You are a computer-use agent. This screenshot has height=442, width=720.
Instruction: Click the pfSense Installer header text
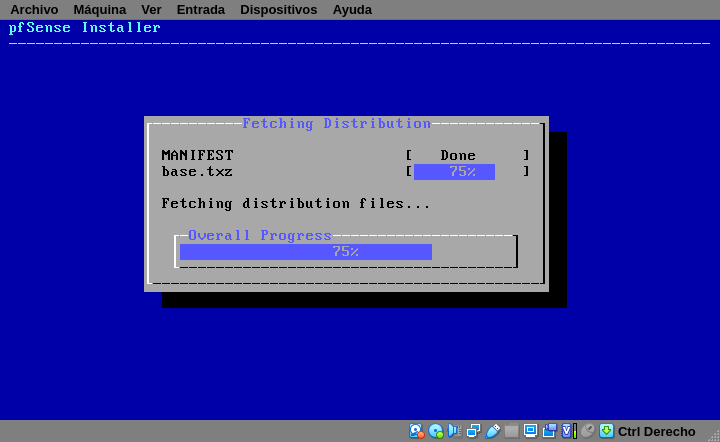(x=84, y=28)
